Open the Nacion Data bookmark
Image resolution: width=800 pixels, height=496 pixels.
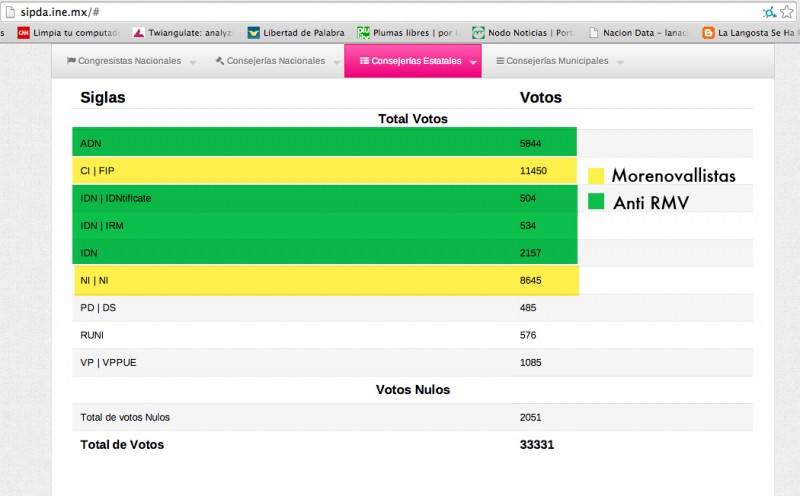tap(638, 33)
